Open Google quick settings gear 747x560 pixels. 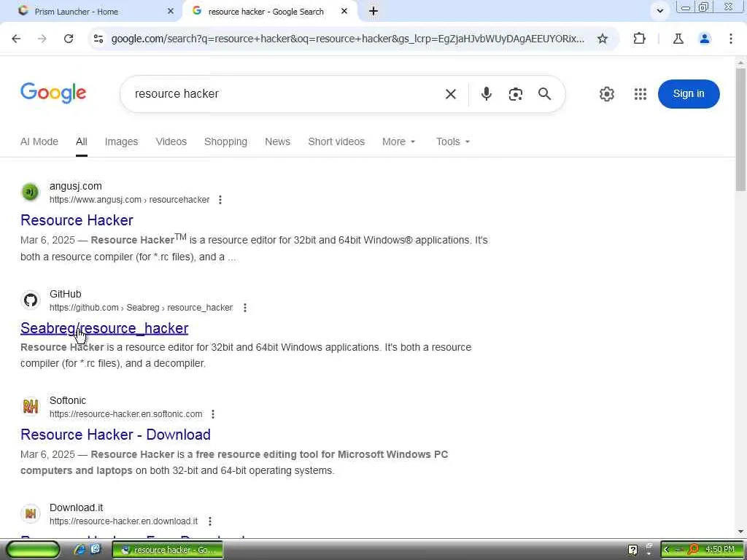606,94
